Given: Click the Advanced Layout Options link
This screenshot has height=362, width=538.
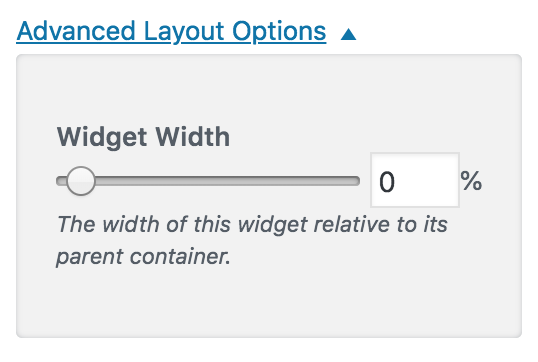Looking at the screenshot, I should 171,32.
